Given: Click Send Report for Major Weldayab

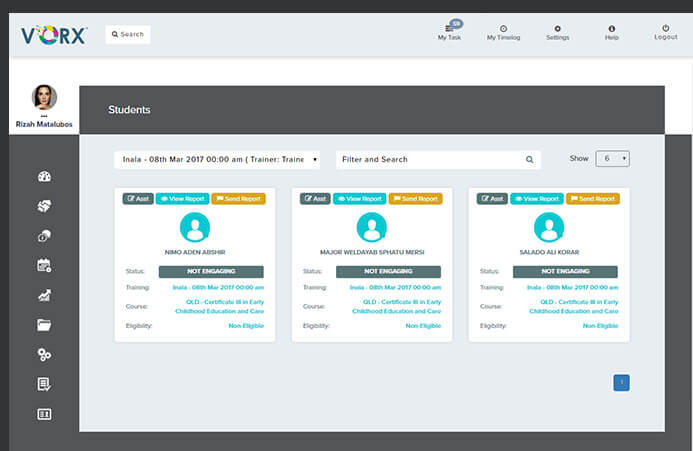Looking at the screenshot, I should coord(415,199).
